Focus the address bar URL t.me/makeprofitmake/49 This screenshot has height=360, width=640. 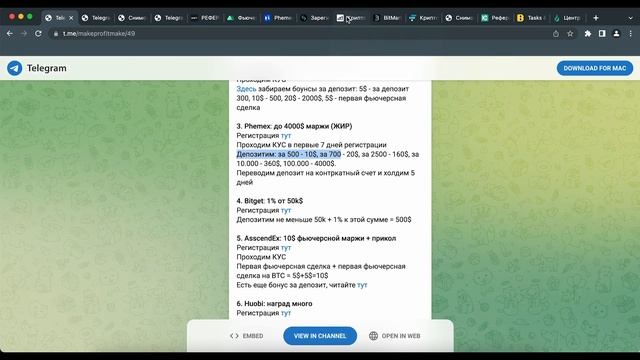click(x=99, y=33)
